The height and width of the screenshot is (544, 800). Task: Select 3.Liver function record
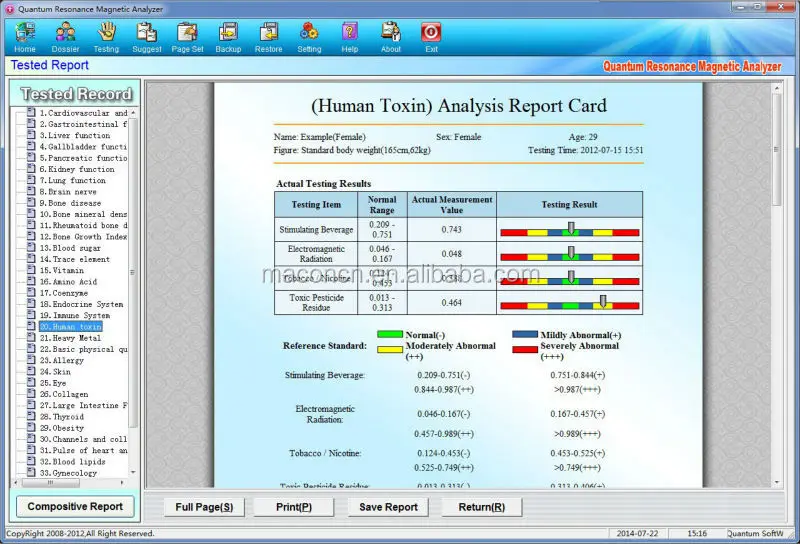pyautogui.click(x=75, y=135)
